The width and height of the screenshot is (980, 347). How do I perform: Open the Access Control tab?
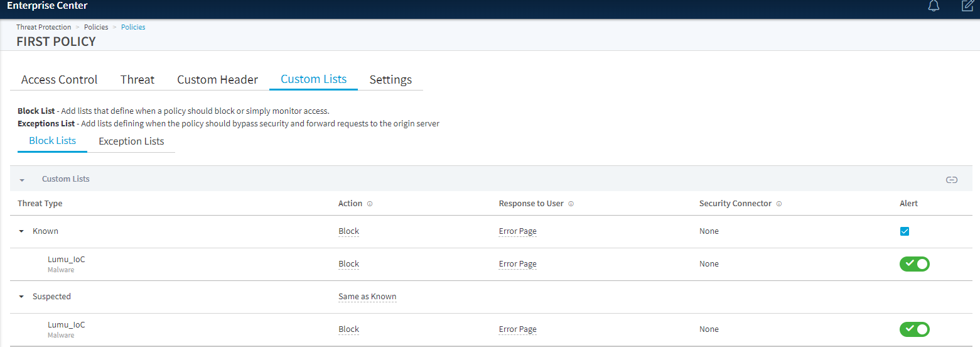tap(60, 80)
